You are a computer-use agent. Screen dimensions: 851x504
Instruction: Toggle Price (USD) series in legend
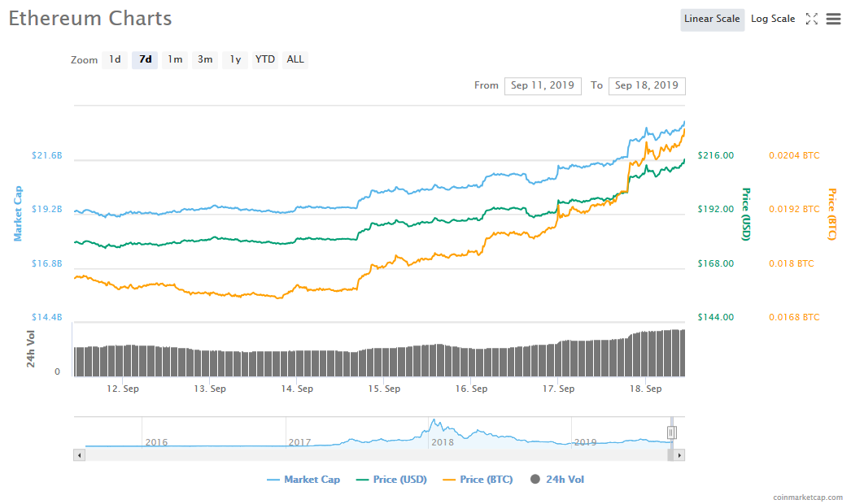point(391,480)
